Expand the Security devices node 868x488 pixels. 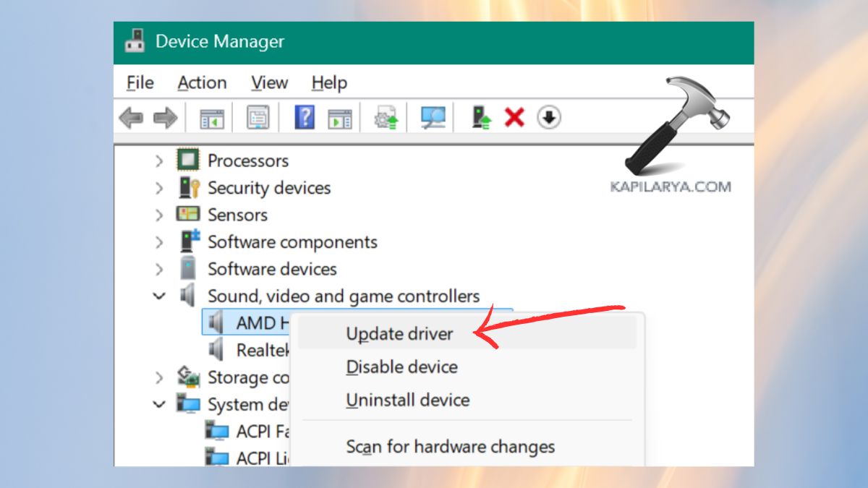(159, 188)
